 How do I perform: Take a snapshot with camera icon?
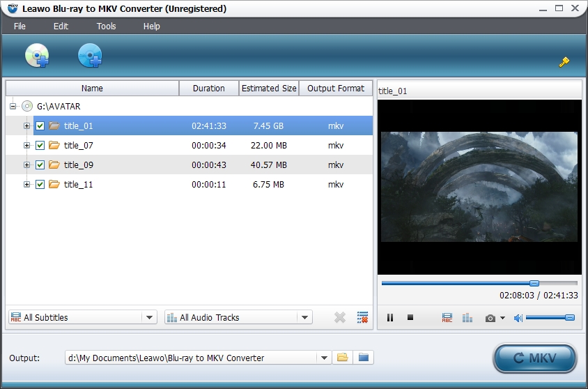tap(490, 318)
